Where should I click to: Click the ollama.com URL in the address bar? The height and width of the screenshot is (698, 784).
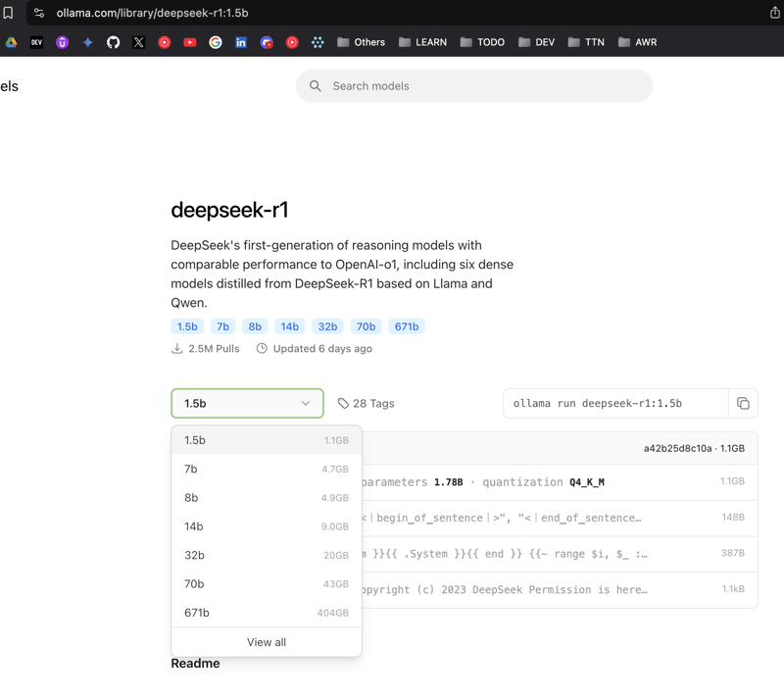tap(152, 13)
